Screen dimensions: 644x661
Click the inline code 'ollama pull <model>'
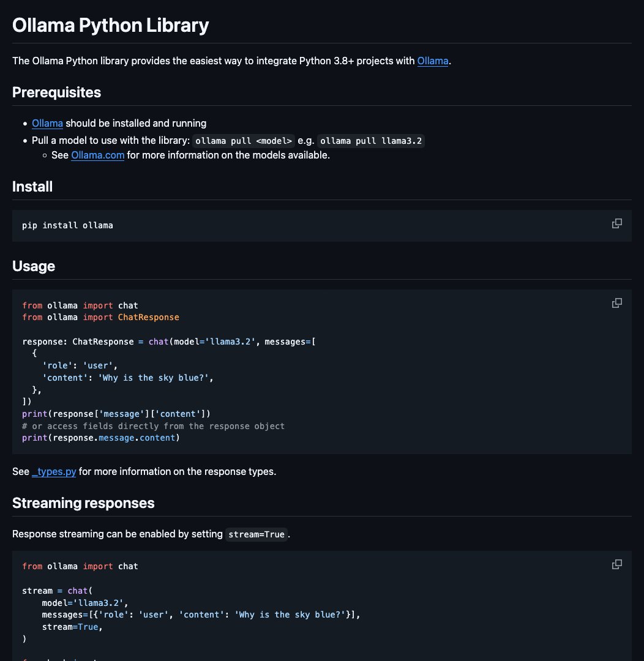[x=244, y=141]
